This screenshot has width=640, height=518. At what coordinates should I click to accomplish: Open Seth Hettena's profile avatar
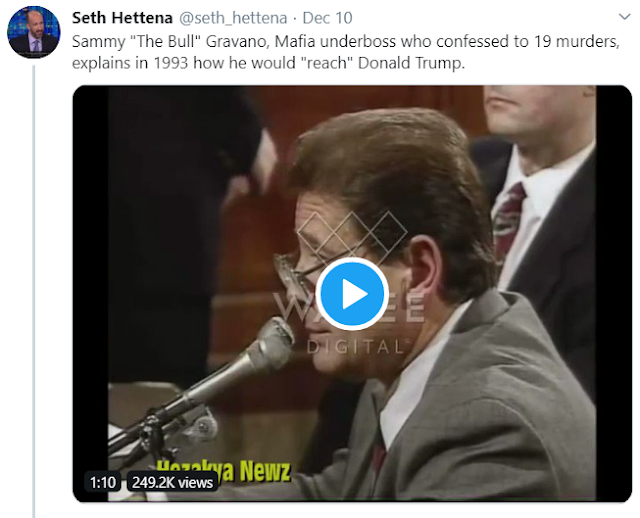[x=34, y=32]
